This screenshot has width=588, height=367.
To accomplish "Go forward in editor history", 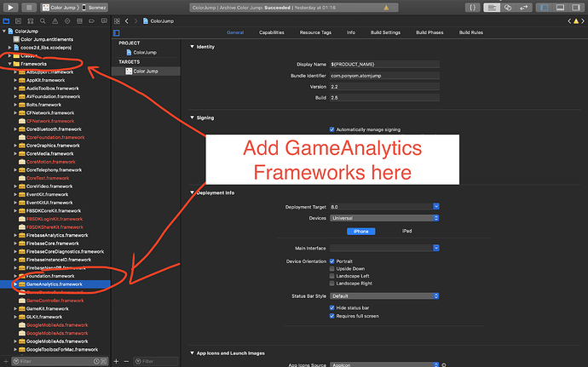I will (x=135, y=21).
